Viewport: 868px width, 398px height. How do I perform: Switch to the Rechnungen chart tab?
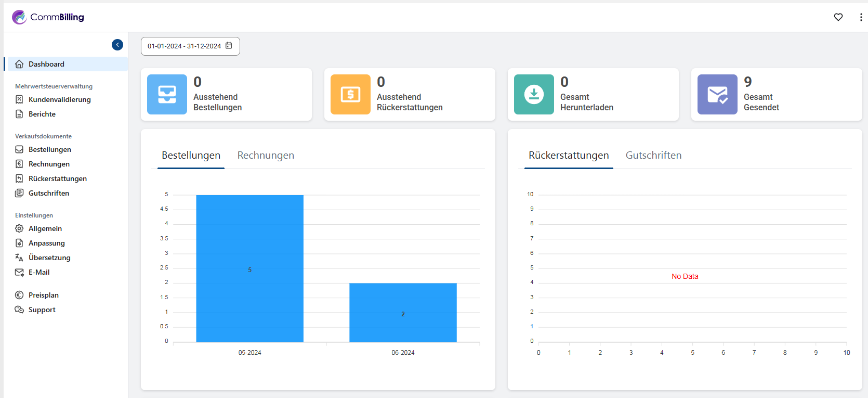(x=266, y=156)
